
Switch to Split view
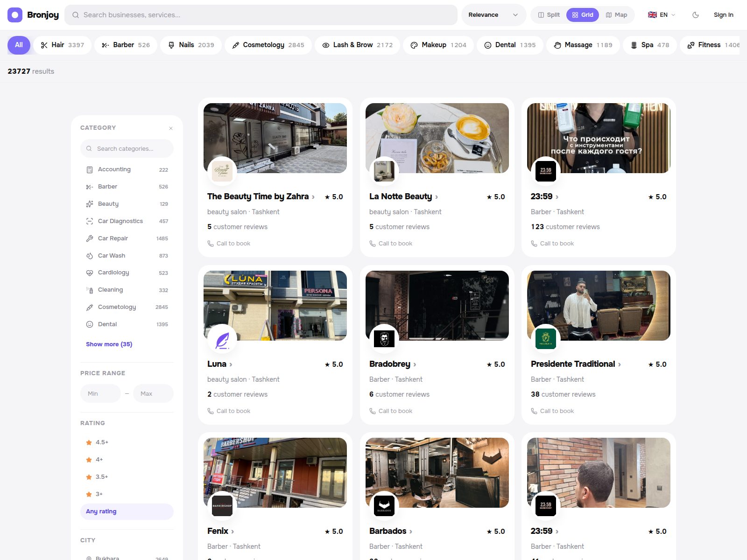click(x=549, y=15)
